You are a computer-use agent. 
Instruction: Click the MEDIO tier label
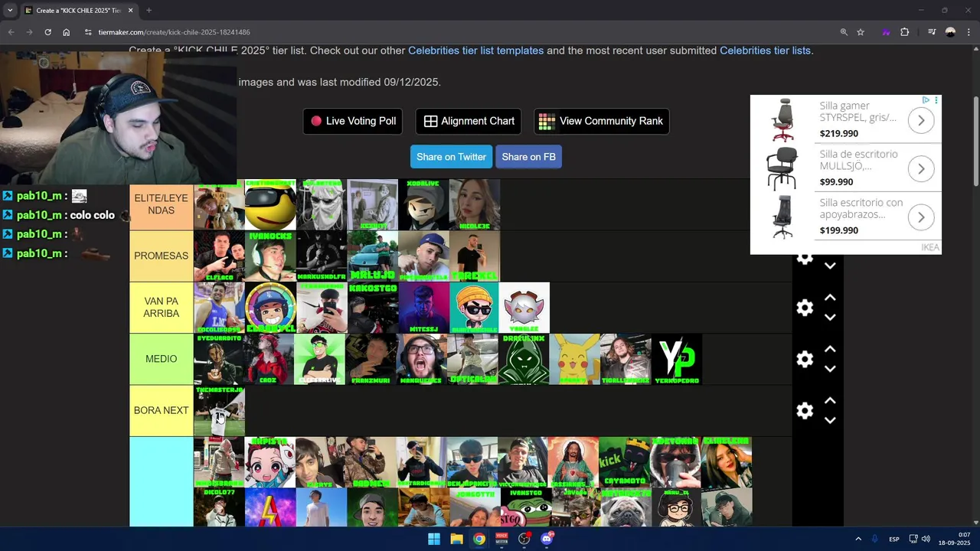pos(161,359)
